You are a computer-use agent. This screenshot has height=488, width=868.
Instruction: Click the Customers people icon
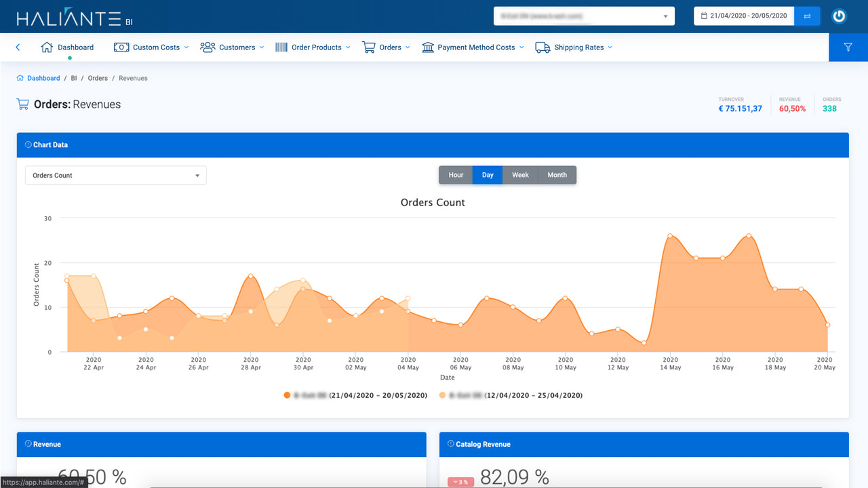[208, 47]
